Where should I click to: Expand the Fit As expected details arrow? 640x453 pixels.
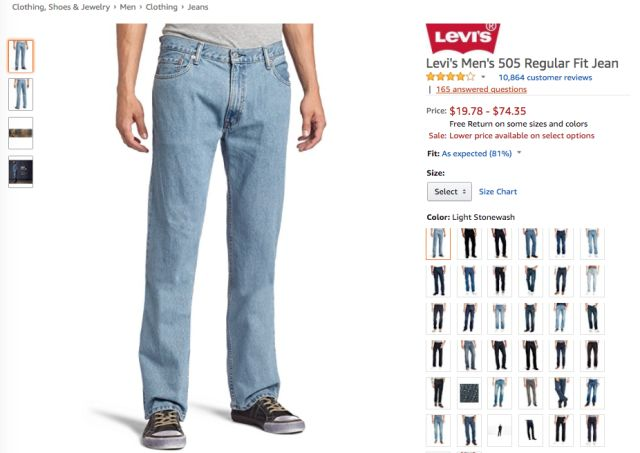(x=519, y=153)
